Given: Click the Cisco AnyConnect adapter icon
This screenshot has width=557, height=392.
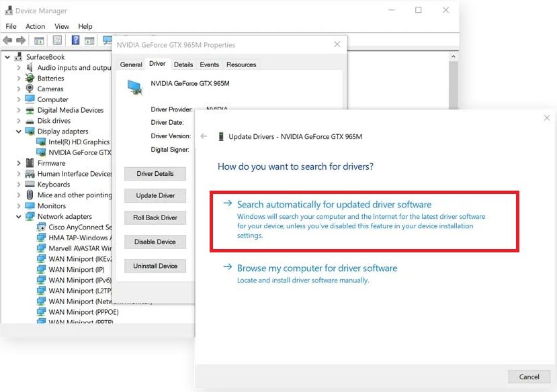Looking at the screenshot, I should (41, 227).
